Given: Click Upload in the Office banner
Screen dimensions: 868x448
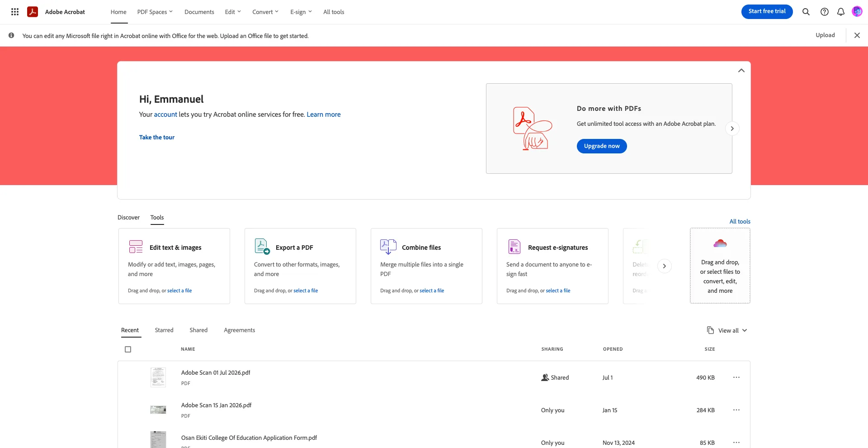Looking at the screenshot, I should [x=825, y=35].
